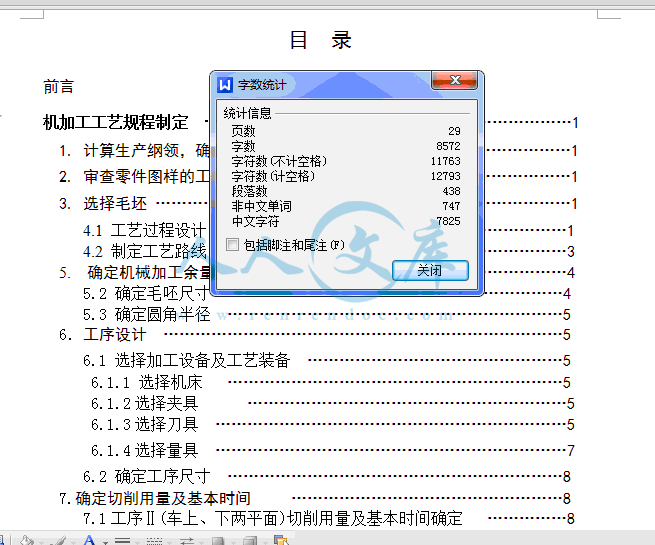Click 7.确定切削用量及基本时间 entry
The image size is (655, 545).
point(155,498)
